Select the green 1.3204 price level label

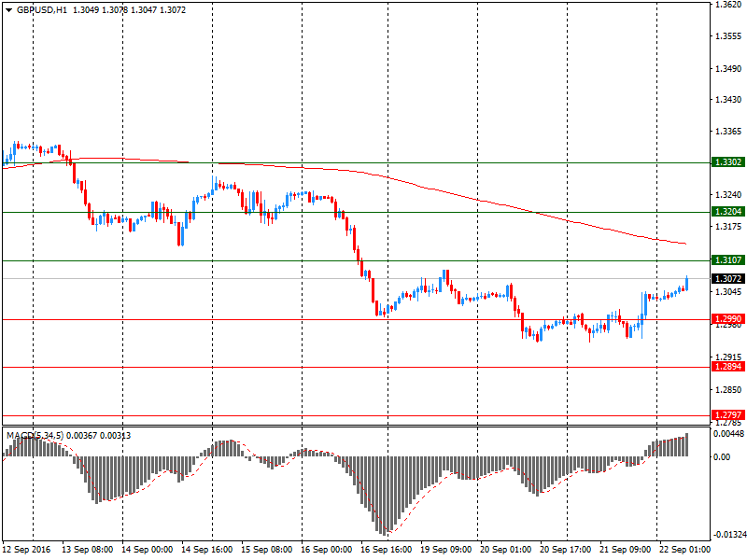[x=728, y=212]
